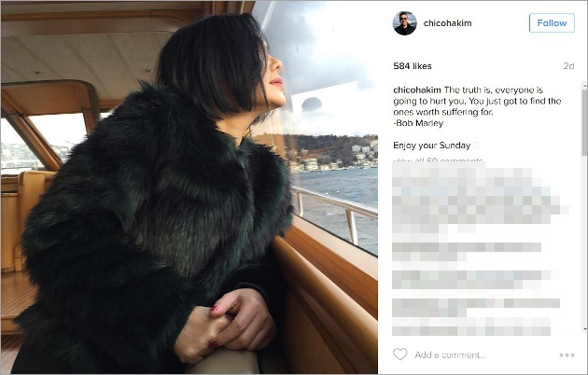The image size is (588, 375).
Task: Click the heart icon to like the post
Action: [399, 354]
